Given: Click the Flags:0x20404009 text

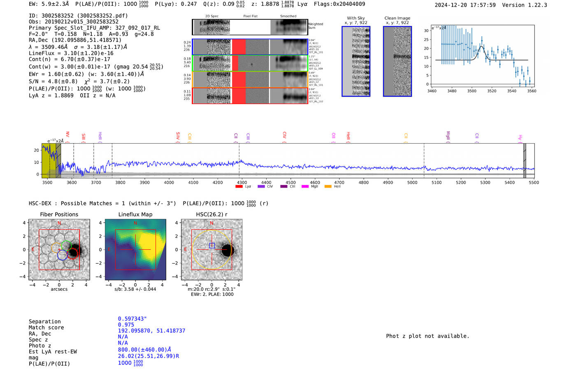Looking at the screenshot, I should [339, 4].
